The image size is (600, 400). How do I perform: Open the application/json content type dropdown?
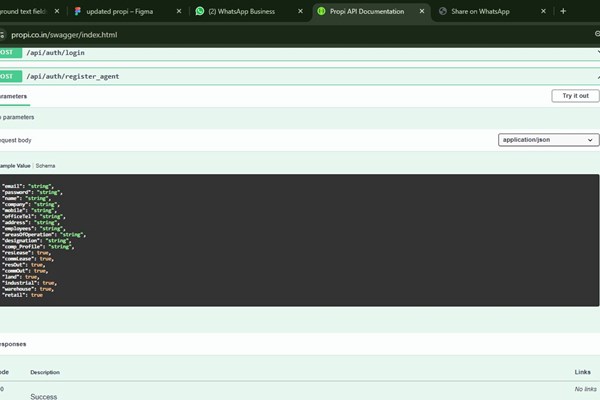coord(548,140)
